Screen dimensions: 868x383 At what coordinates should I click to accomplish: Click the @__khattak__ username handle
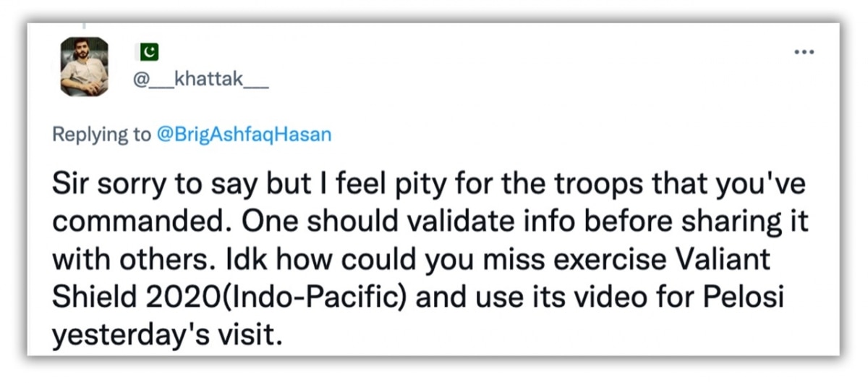click(200, 82)
